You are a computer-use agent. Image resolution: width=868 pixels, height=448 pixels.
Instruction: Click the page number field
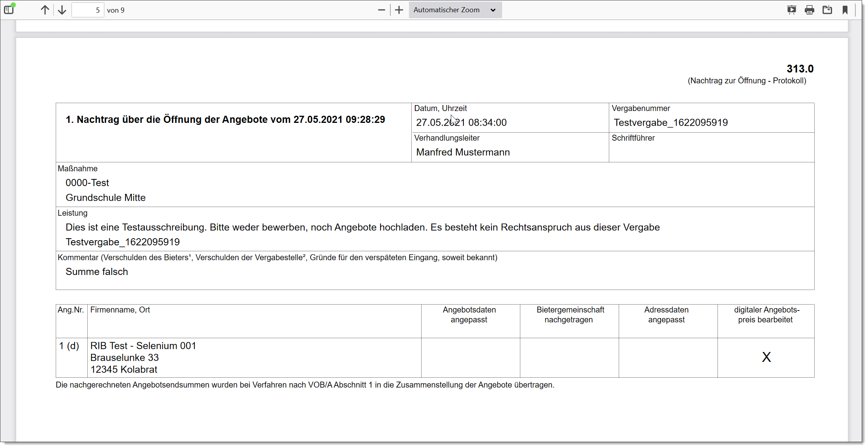click(x=88, y=10)
